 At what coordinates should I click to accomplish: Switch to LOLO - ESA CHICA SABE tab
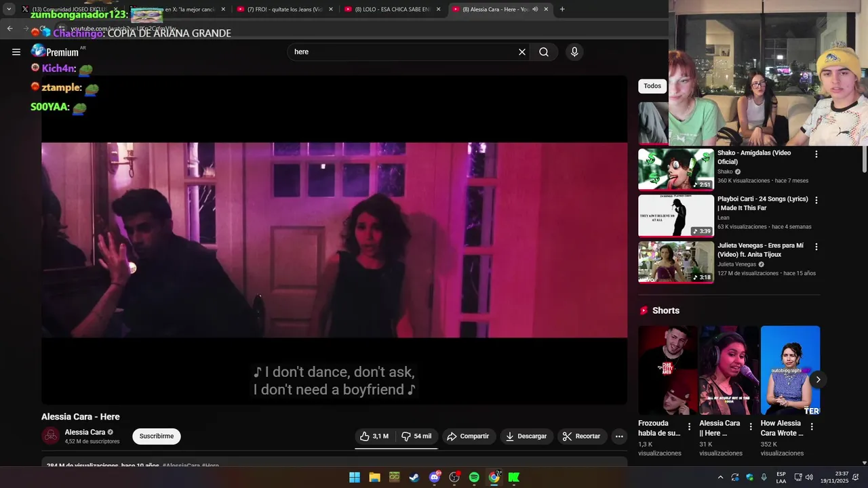pyautogui.click(x=393, y=9)
